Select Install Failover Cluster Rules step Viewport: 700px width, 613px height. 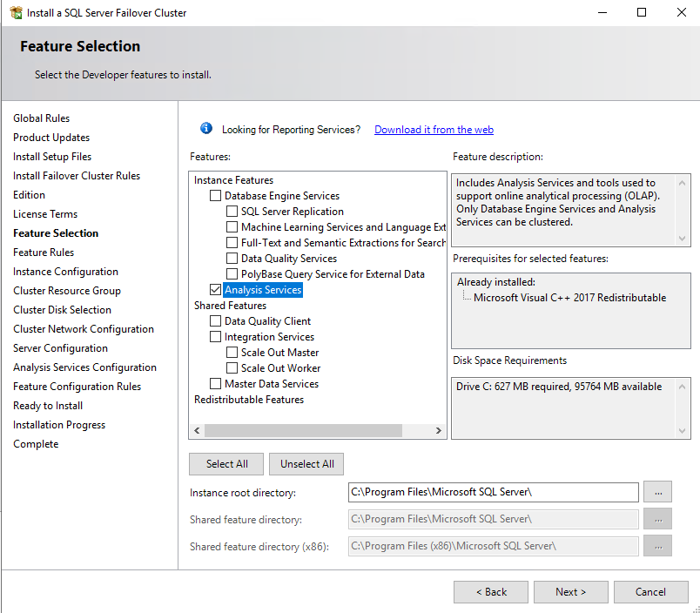point(77,176)
